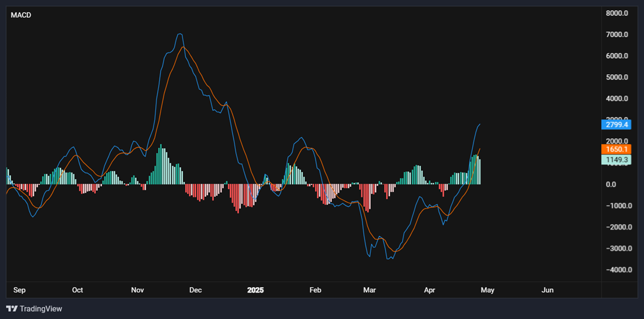Click the MACD indicator label
Screen dimensions: 644x319
[21, 15]
